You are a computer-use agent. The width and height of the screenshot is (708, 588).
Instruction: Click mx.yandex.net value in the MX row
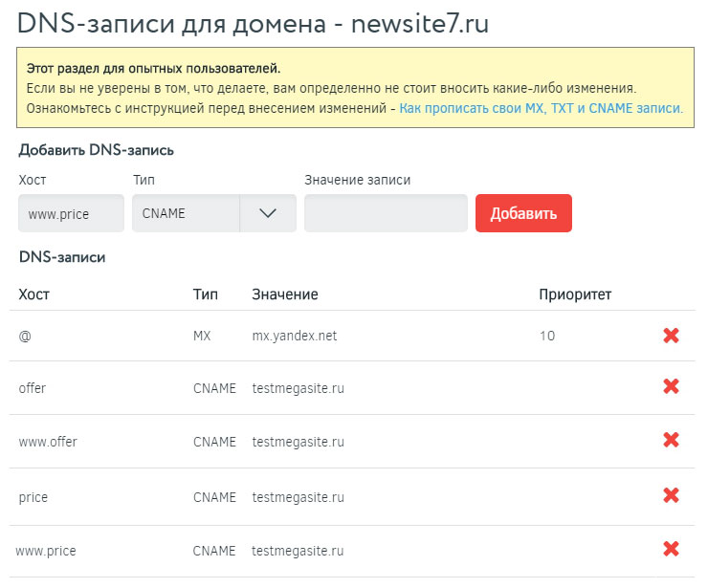294,336
